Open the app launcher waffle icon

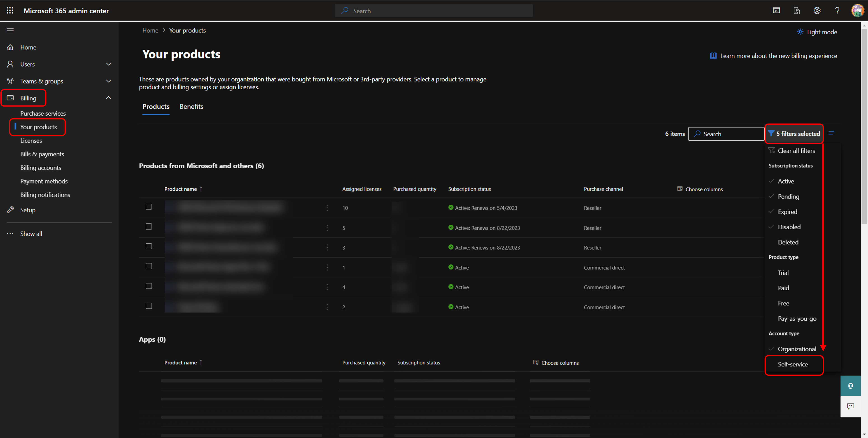(10, 11)
